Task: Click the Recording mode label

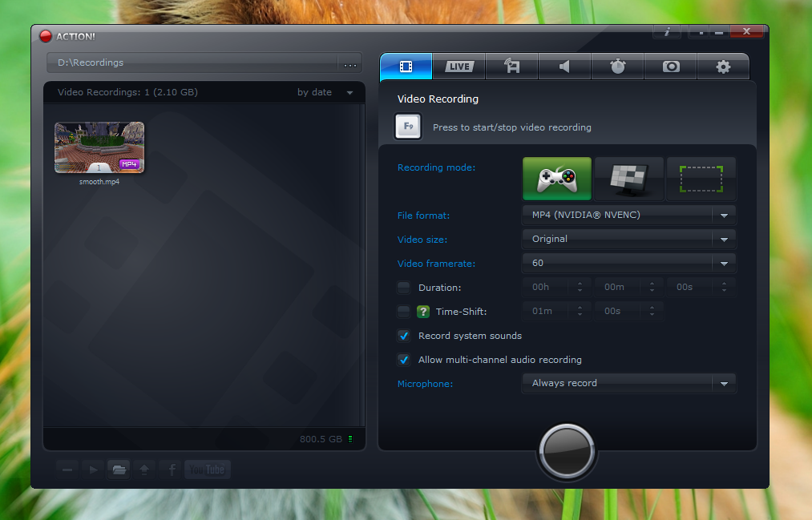Action: pos(436,167)
